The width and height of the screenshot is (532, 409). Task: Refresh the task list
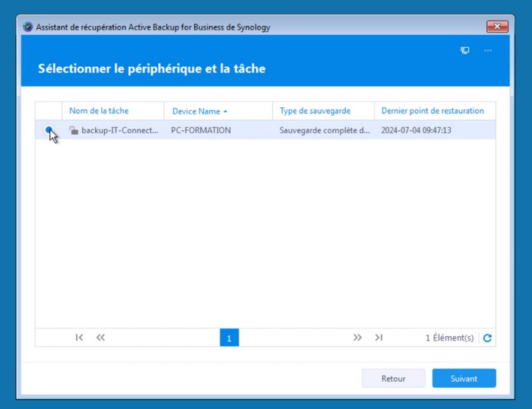point(487,338)
